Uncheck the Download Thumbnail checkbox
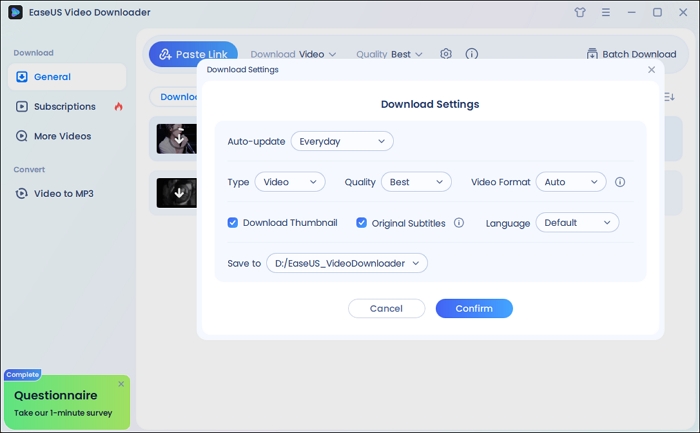This screenshot has width=700, height=433. (233, 222)
